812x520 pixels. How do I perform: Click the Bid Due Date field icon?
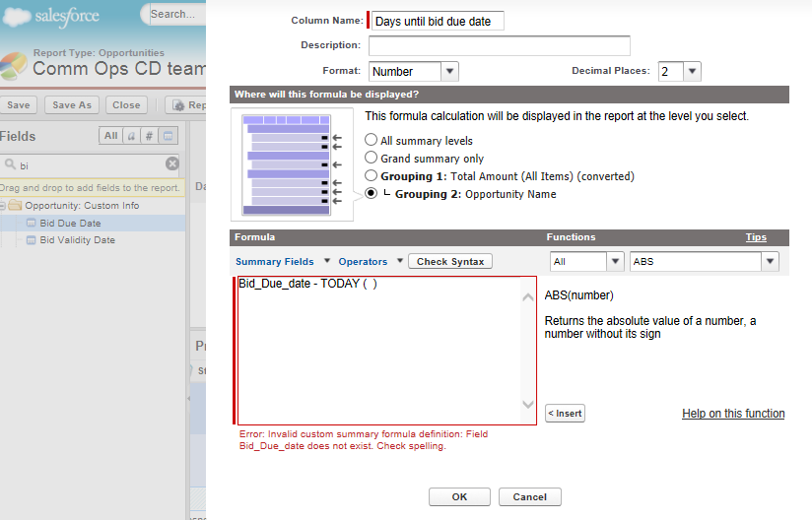[x=32, y=223]
